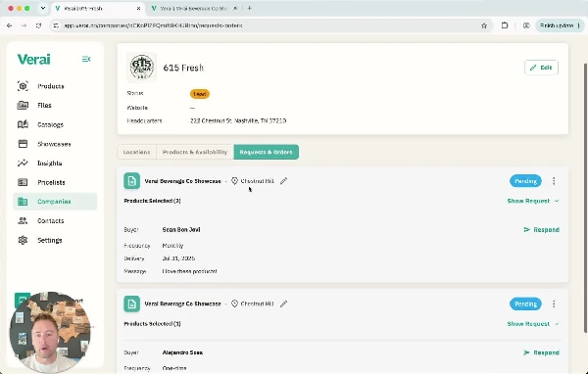Open the Files section icon
The image size is (588, 374).
tap(23, 106)
